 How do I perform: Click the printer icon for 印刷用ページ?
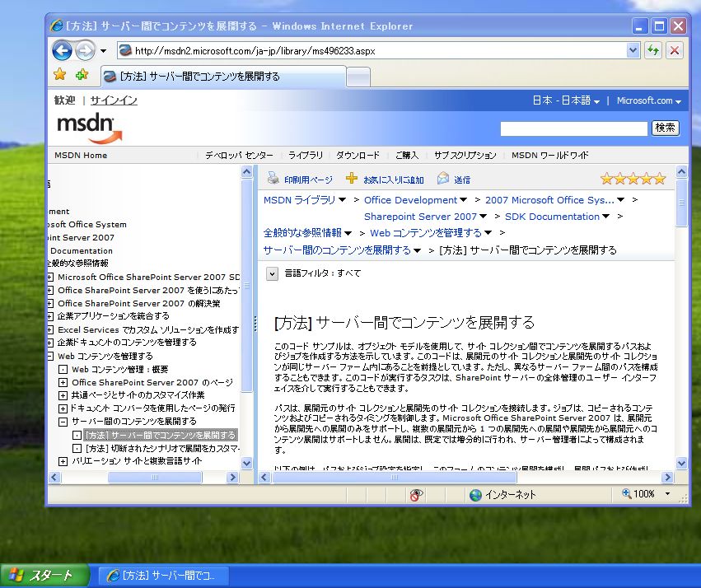[x=273, y=178]
